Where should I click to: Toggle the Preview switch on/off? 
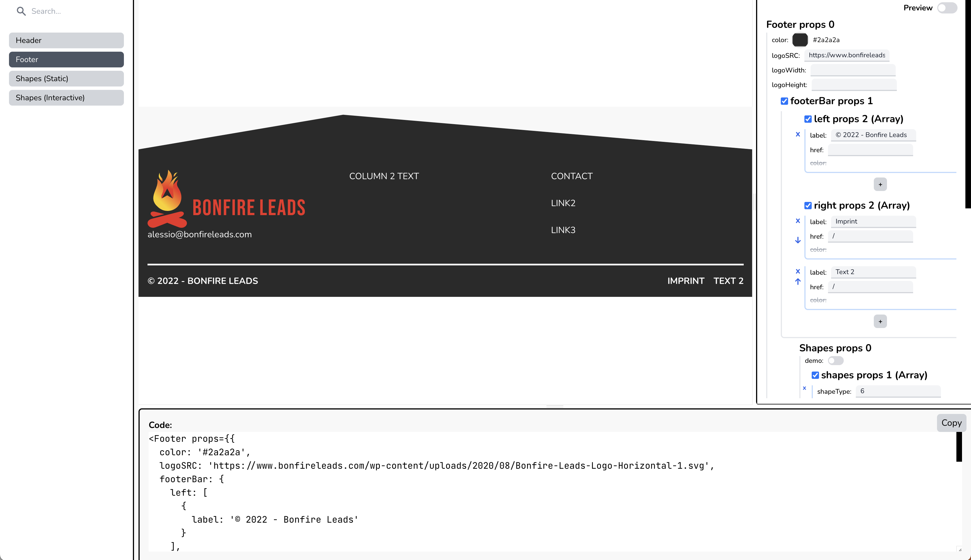point(947,8)
